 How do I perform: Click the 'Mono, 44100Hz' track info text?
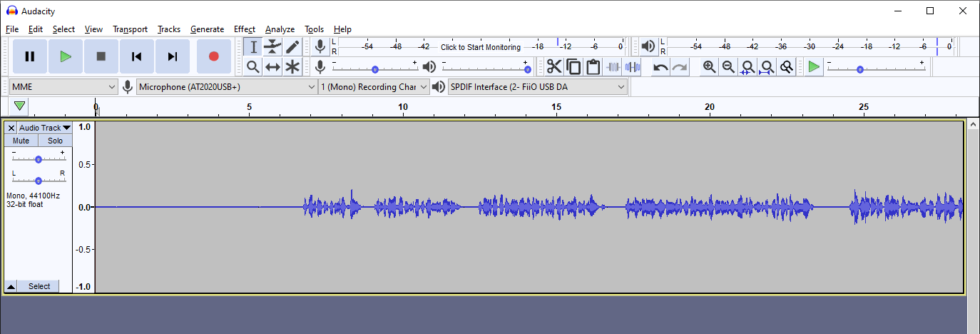(x=33, y=196)
